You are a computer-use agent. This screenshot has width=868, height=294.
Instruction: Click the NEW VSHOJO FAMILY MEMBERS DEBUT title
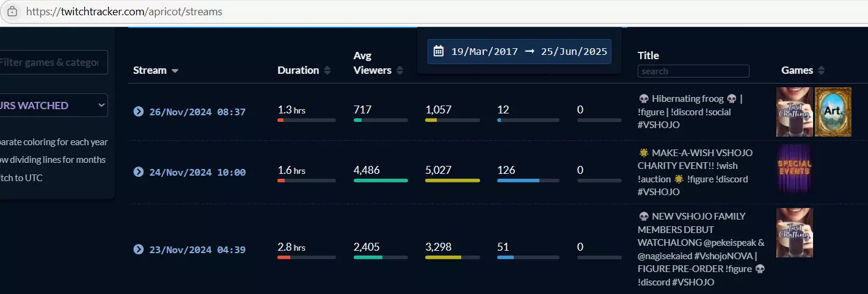pyautogui.click(x=701, y=249)
